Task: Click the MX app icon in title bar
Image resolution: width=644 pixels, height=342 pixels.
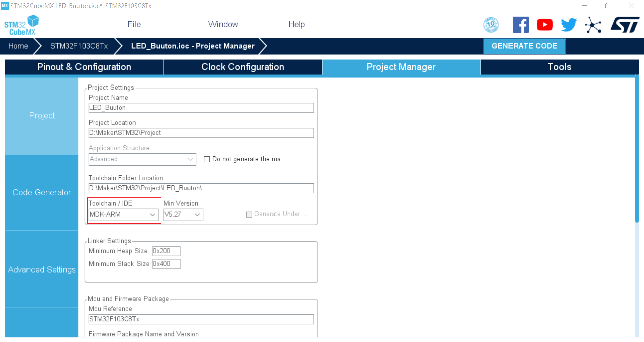Action: pyautogui.click(x=5, y=6)
